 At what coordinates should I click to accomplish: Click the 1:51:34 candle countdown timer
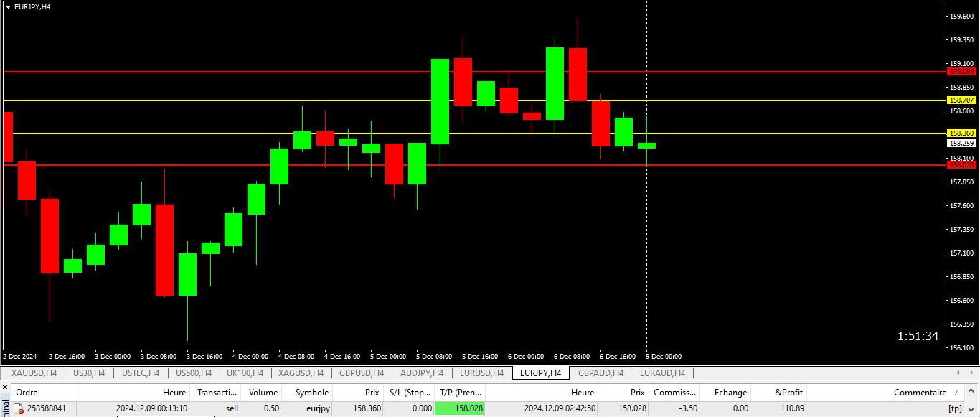pyautogui.click(x=918, y=336)
